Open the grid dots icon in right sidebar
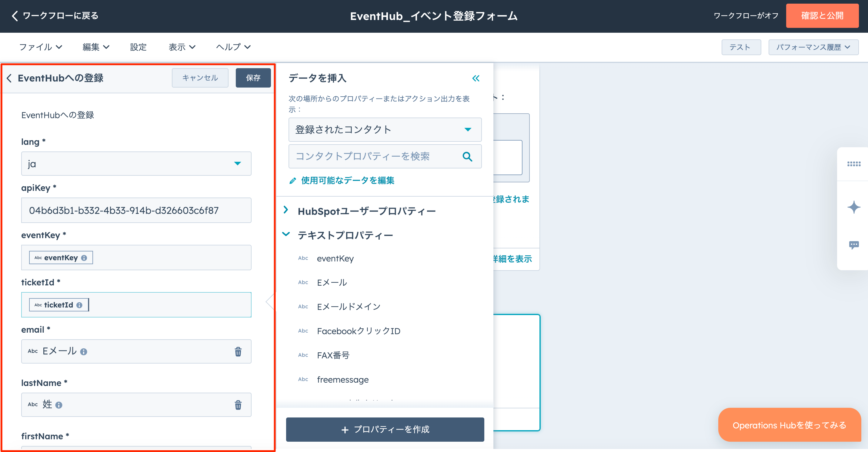 pyautogui.click(x=853, y=164)
